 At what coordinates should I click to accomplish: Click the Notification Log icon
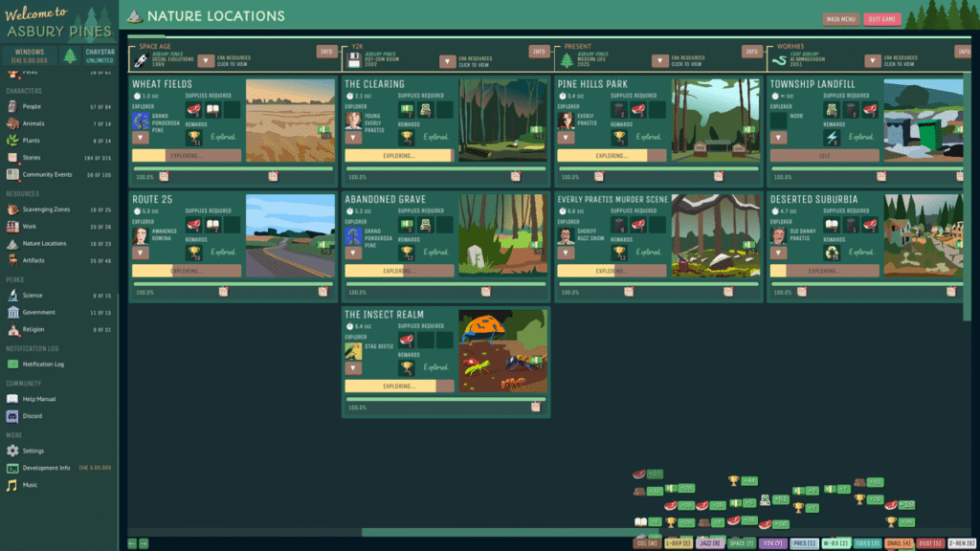point(12,364)
